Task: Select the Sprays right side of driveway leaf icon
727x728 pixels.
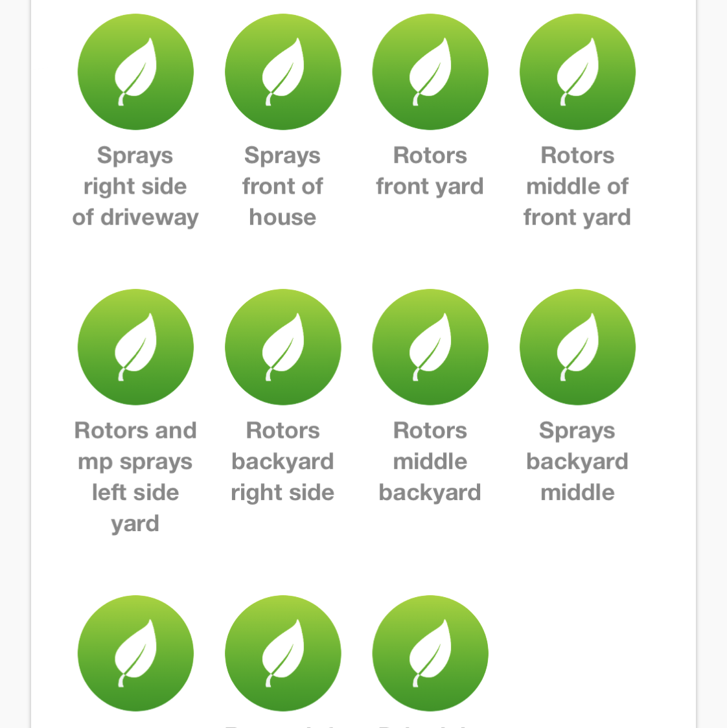Action: (x=135, y=72)
